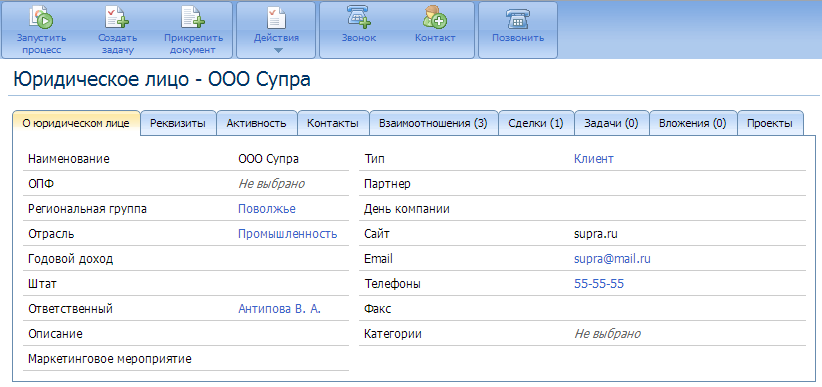
Task: Expand the Действия dropdown arrow
Action: 278,50
